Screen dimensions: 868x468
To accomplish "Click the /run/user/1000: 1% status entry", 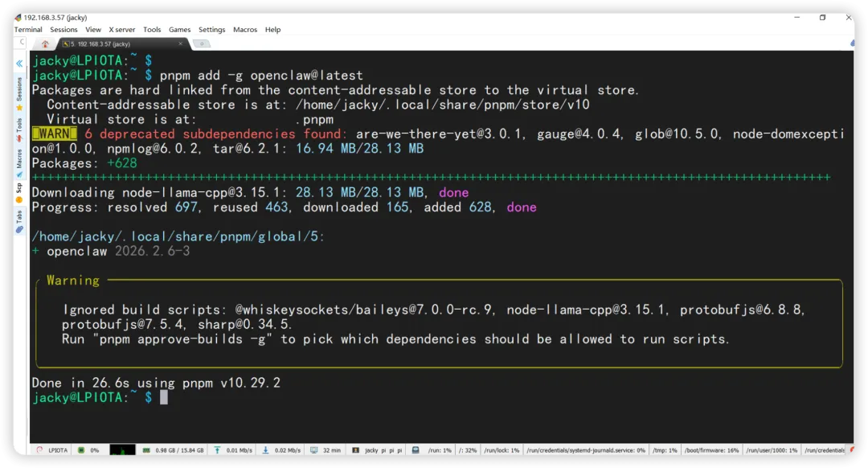I will point(772,450).
